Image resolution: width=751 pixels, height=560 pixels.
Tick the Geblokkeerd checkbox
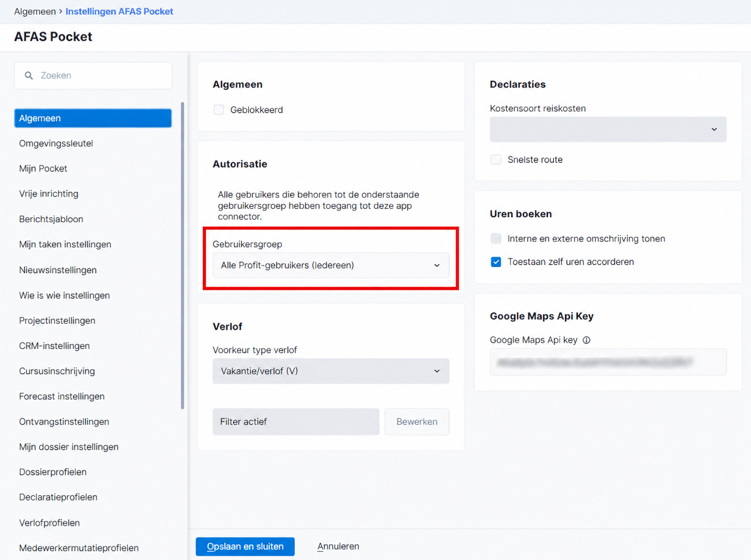(219, 110)
